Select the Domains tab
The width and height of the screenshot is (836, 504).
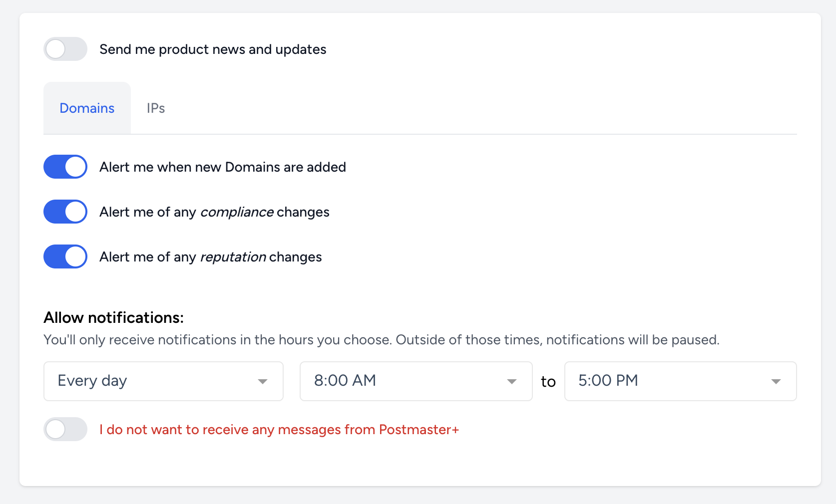pyautogui.click(x=87, y=108)
